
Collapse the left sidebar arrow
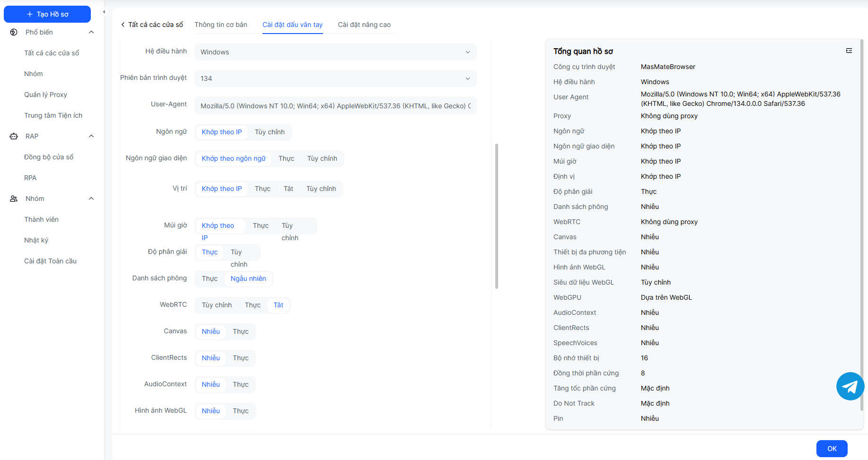[104, 12]
